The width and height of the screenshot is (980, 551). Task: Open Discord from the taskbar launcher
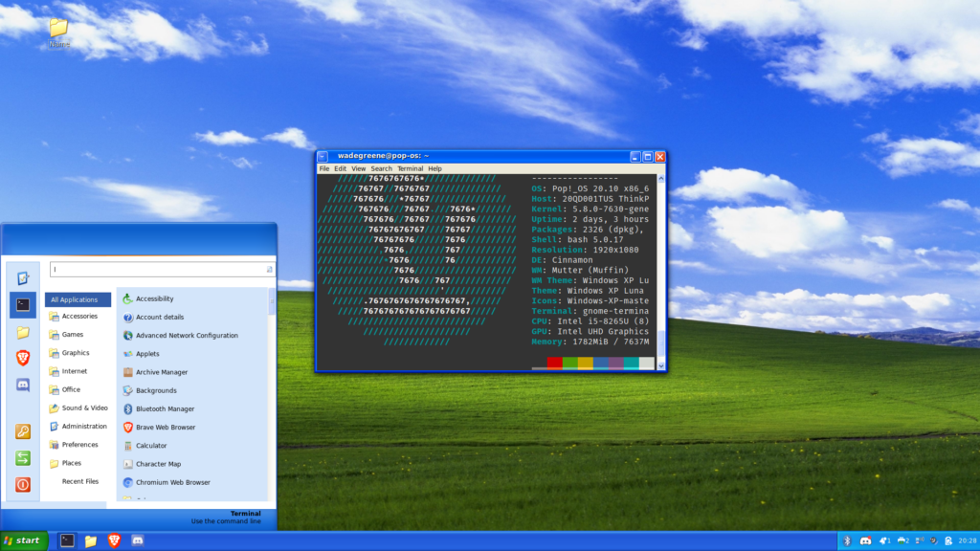138,540
